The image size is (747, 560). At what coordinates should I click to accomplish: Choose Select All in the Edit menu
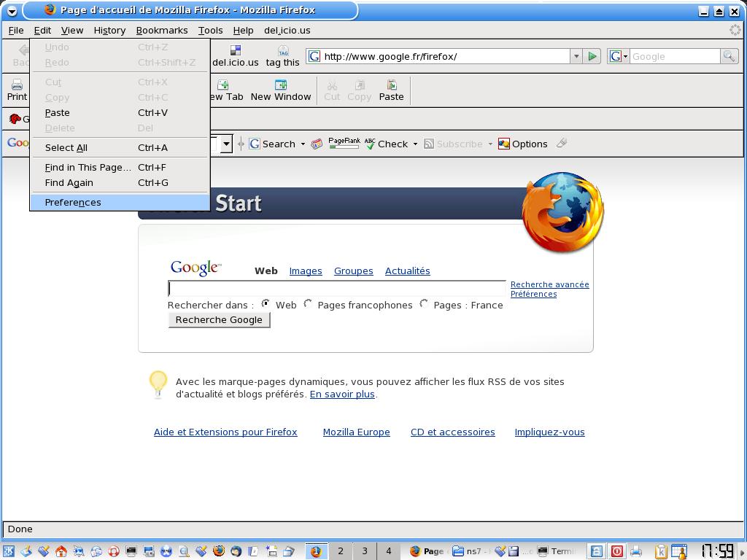(x=120, y=147)
